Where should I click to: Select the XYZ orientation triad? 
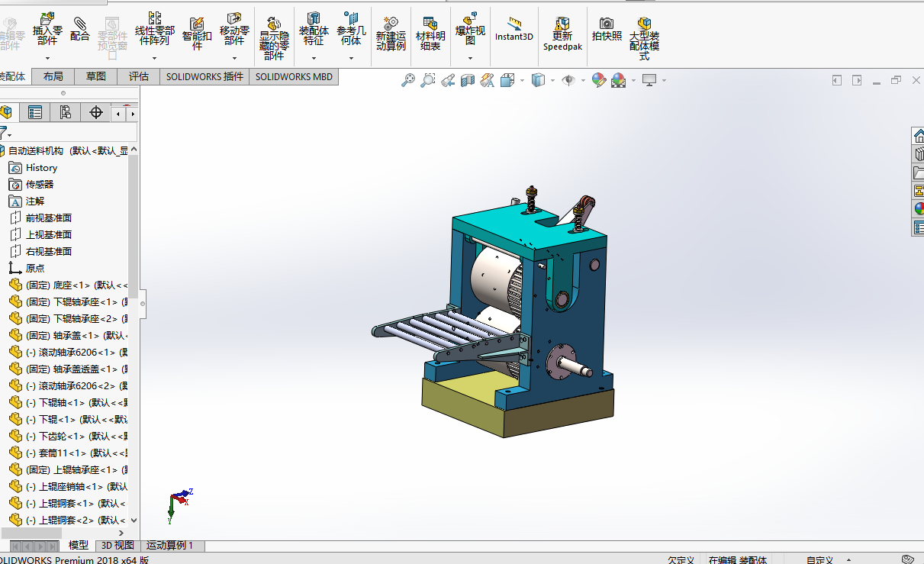coord(179,505)
